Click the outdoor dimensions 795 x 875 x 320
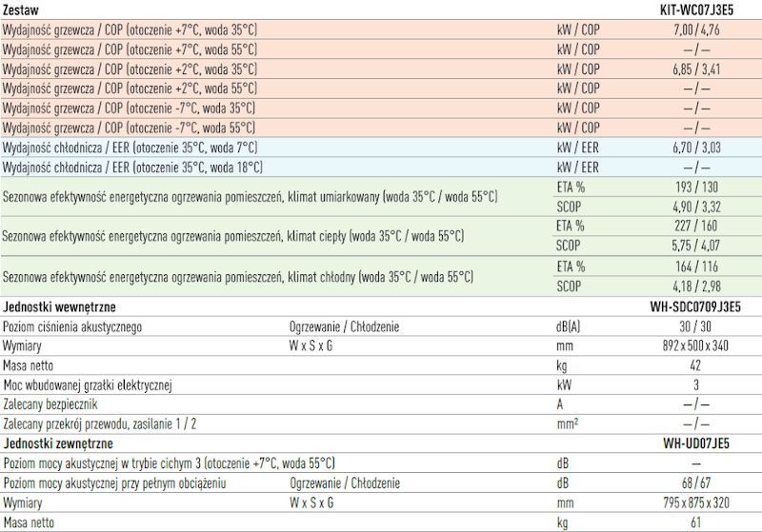 click(x=696, y=502)
